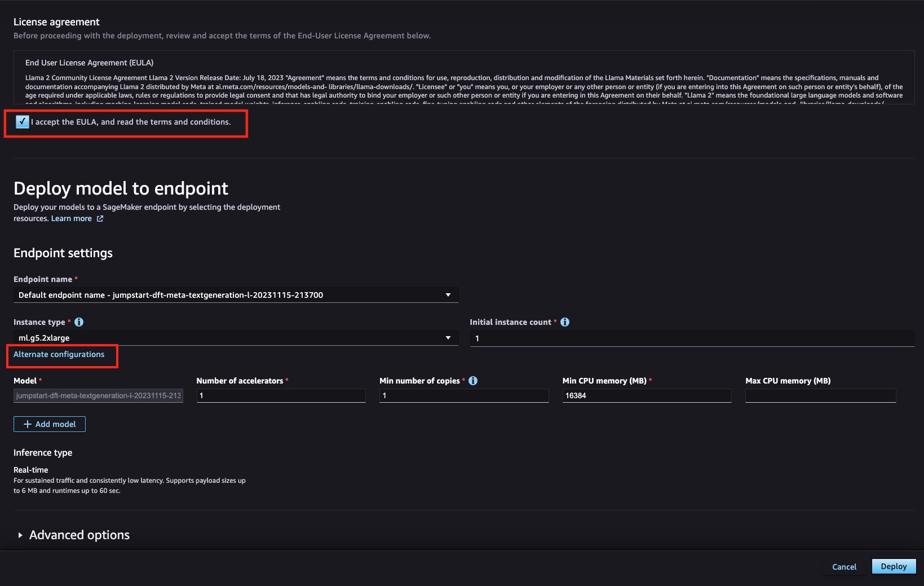924x586 pixels.
Task: Click the Add model button
Action: [x=50, y=424]
